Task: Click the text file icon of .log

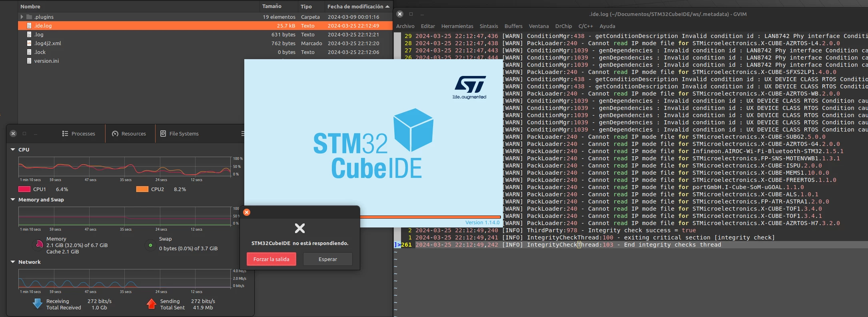Action: 29,34
